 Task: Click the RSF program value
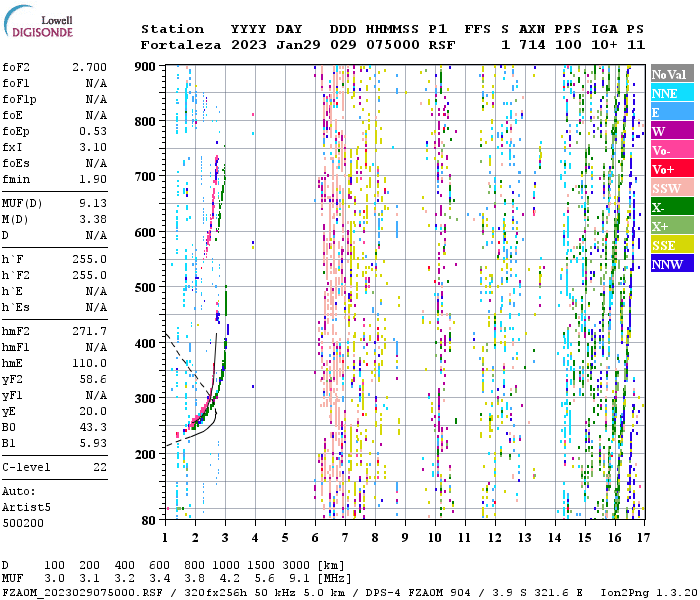[x=442, y=46]
